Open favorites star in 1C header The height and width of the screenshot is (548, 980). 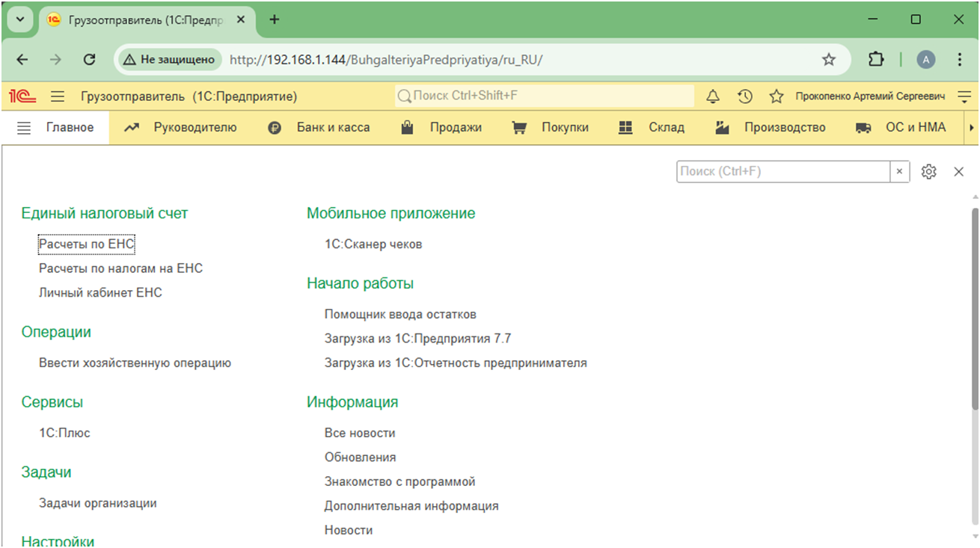776,96
